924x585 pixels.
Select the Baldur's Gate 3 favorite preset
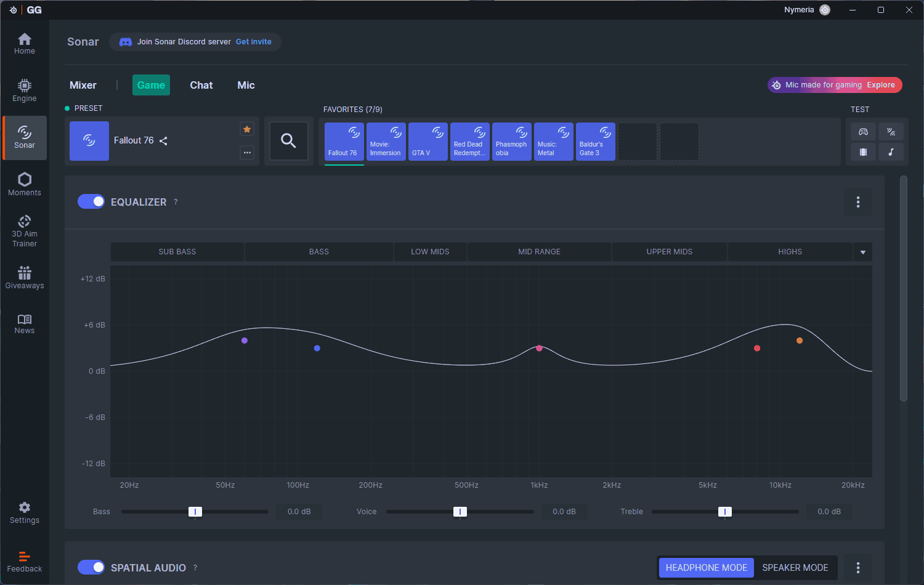click(595, 142)
